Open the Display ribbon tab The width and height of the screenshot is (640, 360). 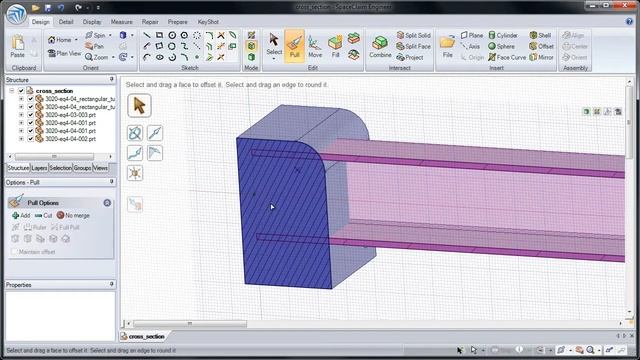tap(92, 22)
